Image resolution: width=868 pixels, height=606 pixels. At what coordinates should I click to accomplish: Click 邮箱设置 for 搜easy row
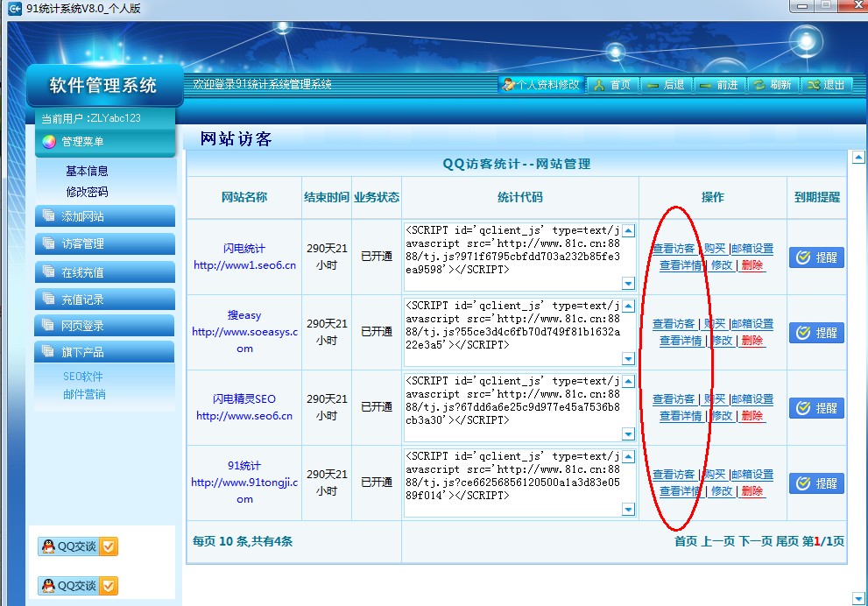[752, 324]
